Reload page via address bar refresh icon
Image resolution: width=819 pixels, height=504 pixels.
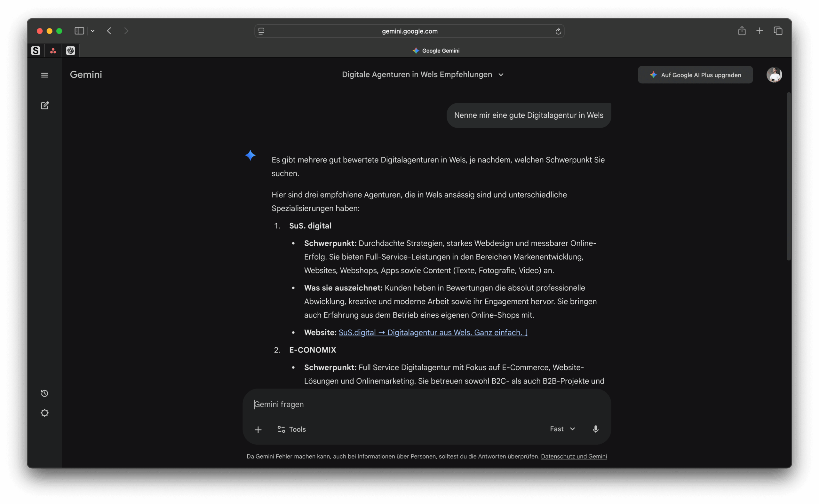click(558, 31)
